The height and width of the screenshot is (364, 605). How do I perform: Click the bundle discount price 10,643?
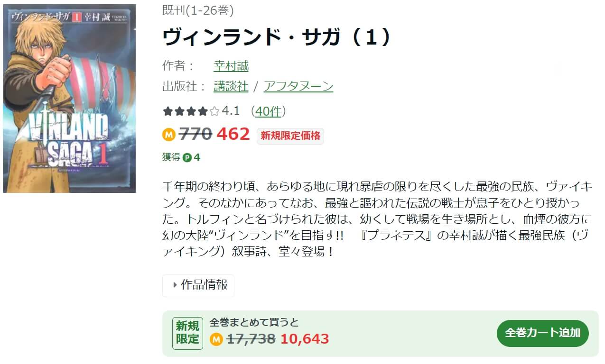coord(305,339)
